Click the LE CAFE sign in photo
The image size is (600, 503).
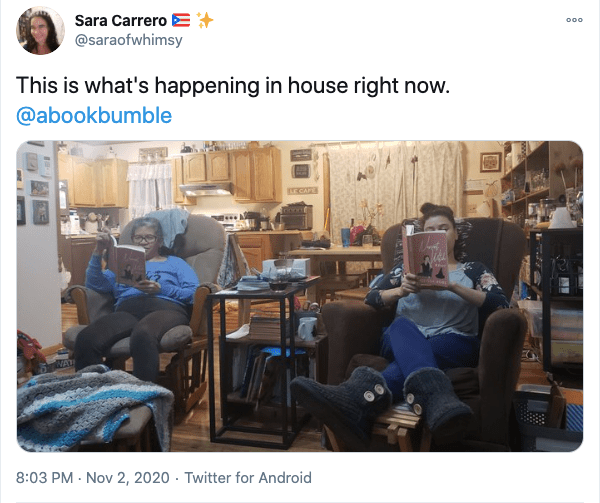click(x=302, y=190)
